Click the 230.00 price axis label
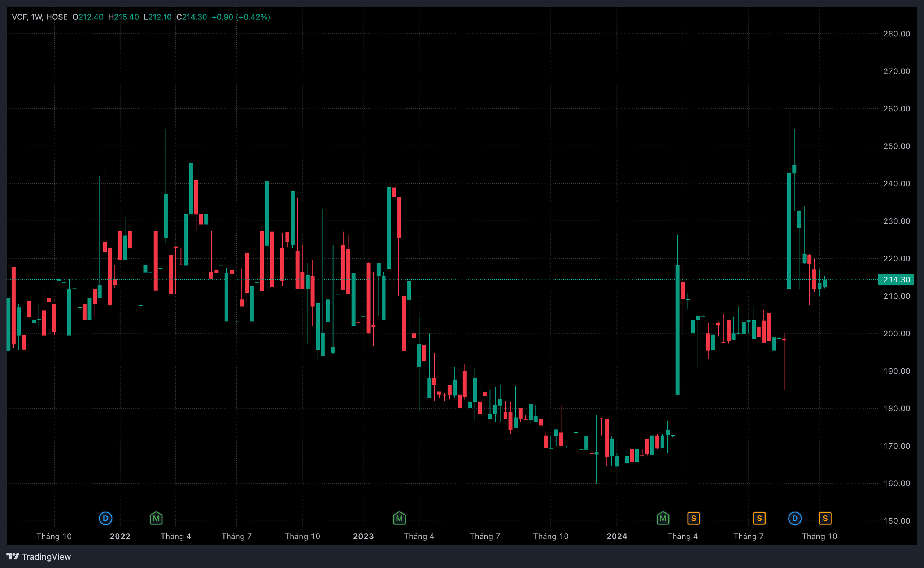The width and height of the screenshot is (924, 568). click(897, 221)
